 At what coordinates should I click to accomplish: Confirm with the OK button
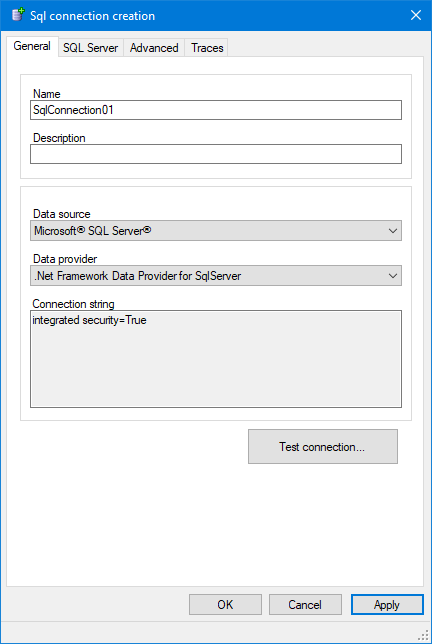(225, 605)
